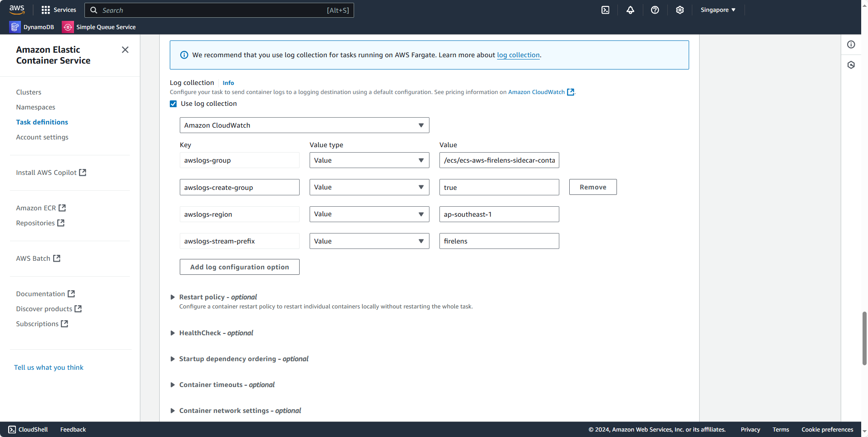The height and width of the screenshot is (437, 868).
Task: Open the info panel icon on right
Action: [851, 45]
